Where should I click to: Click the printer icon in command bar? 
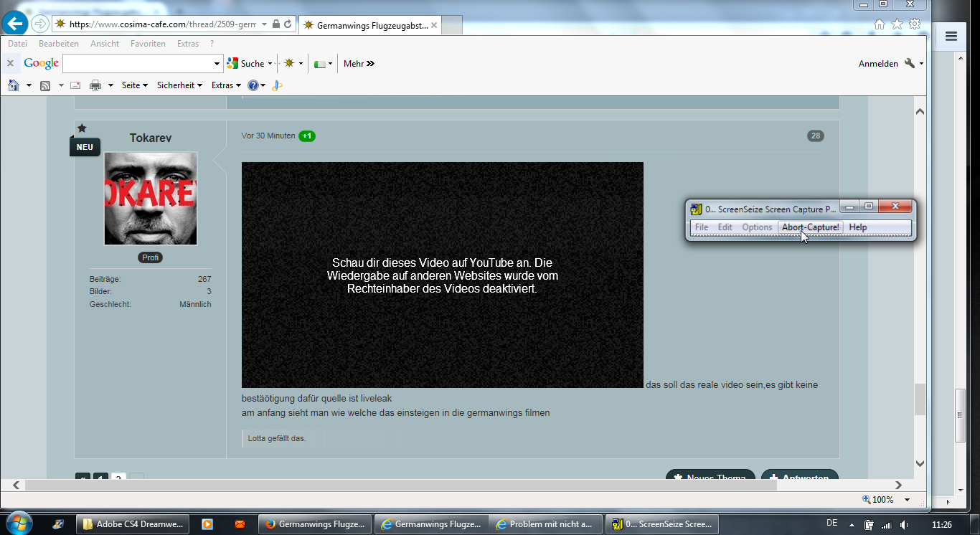[95, 85]
